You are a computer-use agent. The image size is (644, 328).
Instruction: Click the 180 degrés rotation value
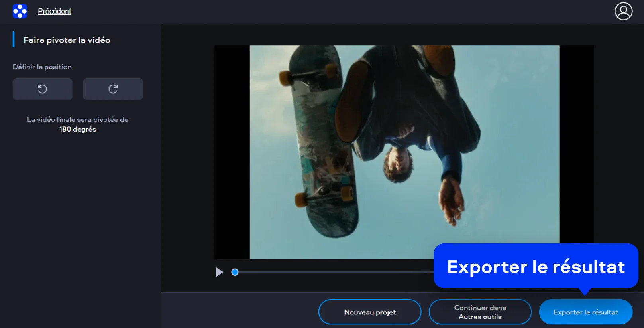click(x=78, y=129)
